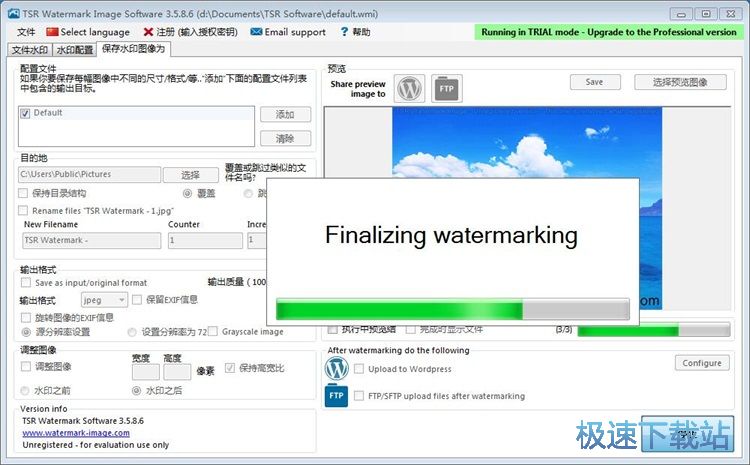Select 源分辨率设置 radio button
The image size is (750, 465).
[26, 332]
